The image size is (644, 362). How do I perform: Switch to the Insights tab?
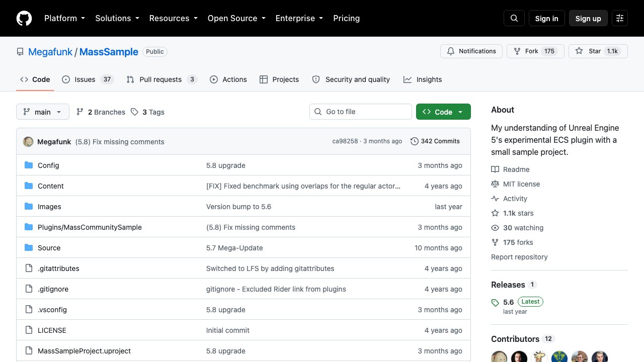423,79
